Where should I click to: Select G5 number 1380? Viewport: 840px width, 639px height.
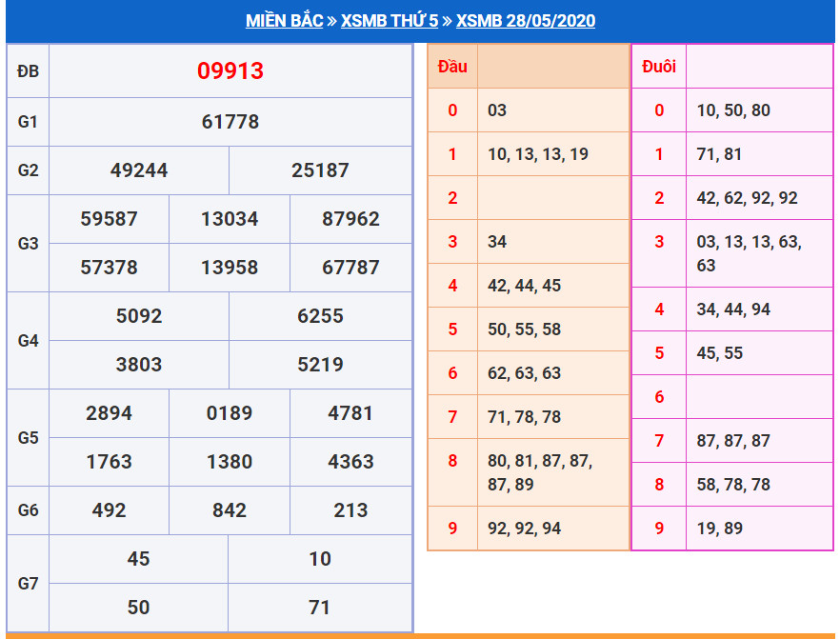(x=230, y=462)
